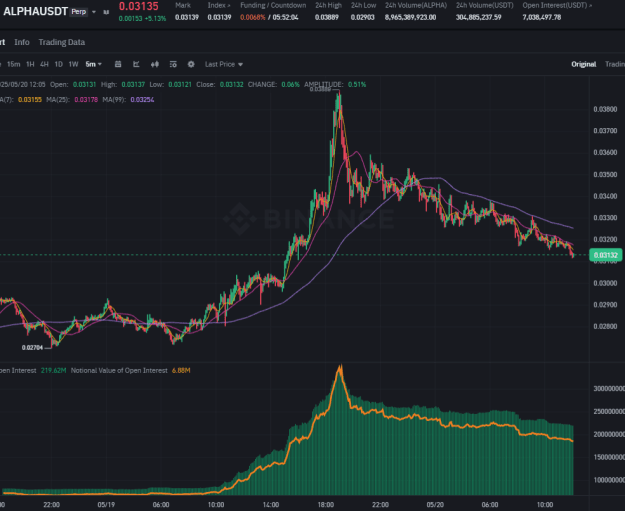Select the 1D timeframe
625x511 pixels.
(59, 64)
